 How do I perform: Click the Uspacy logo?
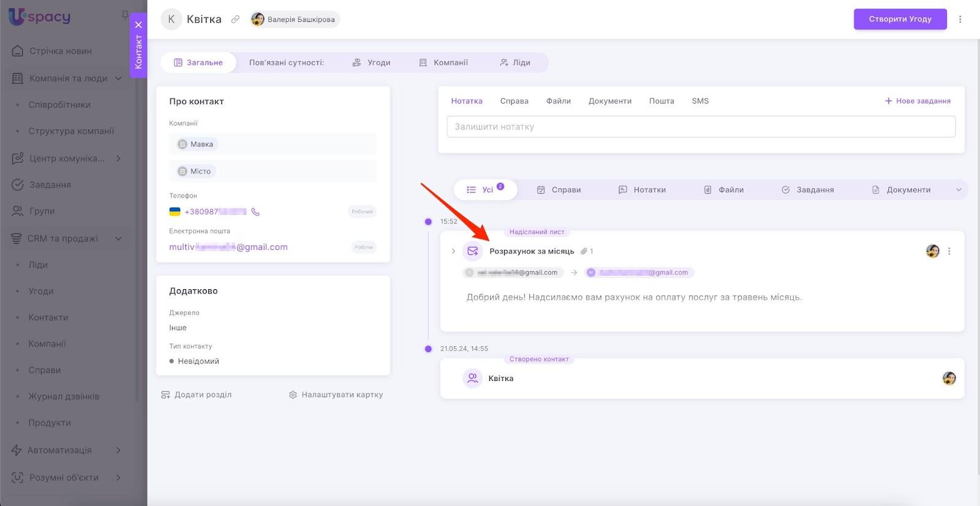(40, 17)
